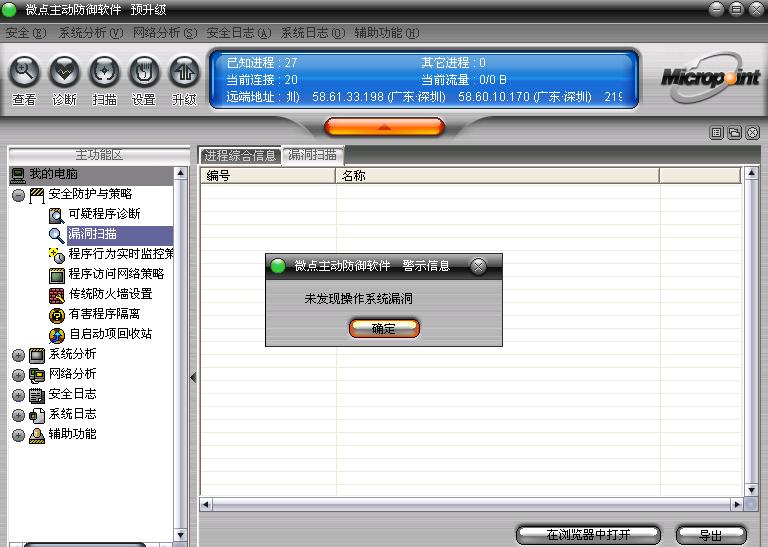Screen dimensions: 768x547
Task: Click the 安全防护与策略 barrier icon
Action: coord(37,195)
